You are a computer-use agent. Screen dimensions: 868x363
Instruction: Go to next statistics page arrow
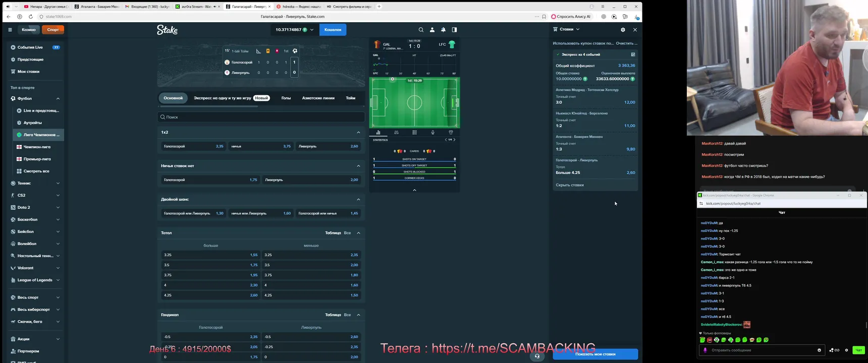tap(454, 140)
